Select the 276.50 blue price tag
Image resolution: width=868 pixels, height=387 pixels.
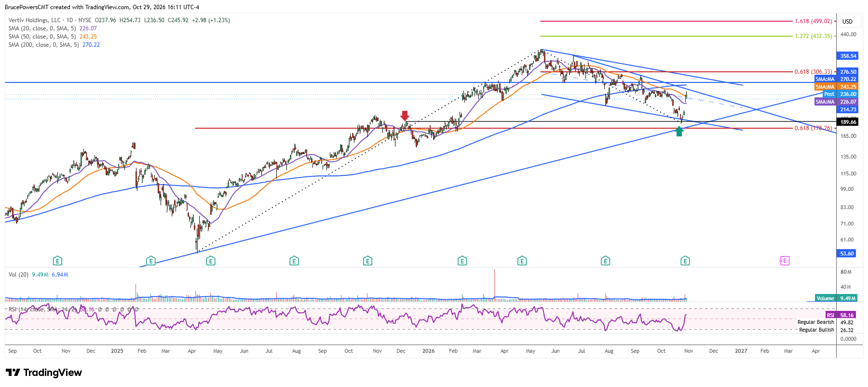point(848,72)
